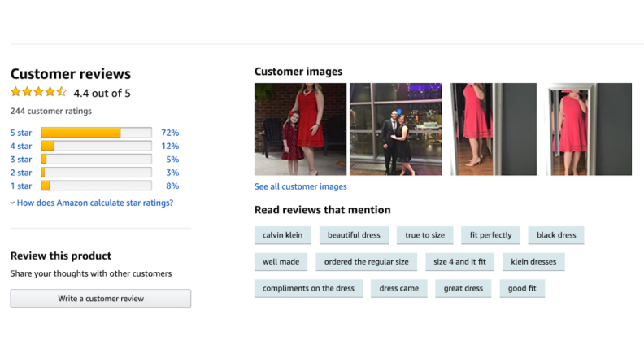This screenshot has width=644, height=363.
Task: Select the 5% percentage link
Action: pos(172,159)
